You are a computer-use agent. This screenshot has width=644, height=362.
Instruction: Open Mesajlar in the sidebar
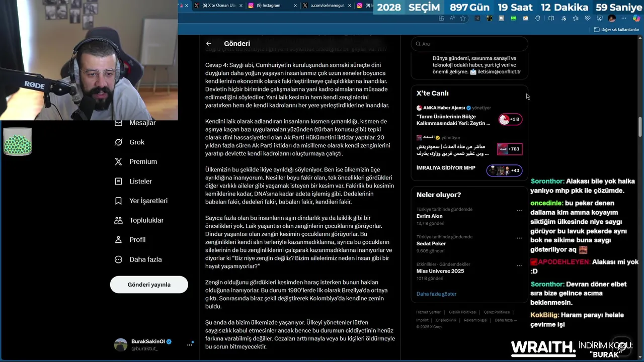135,123
